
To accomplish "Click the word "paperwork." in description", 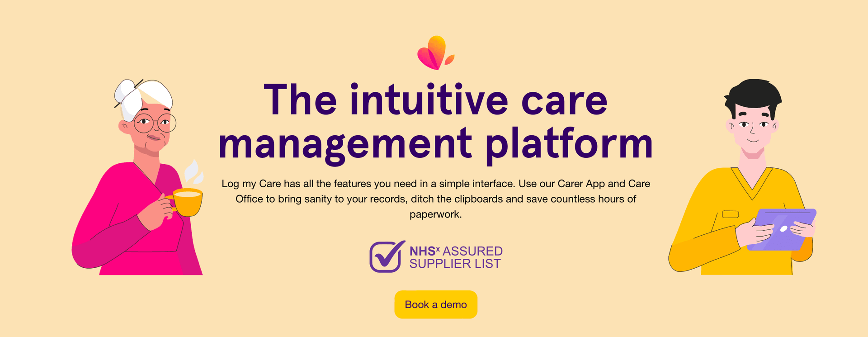I will [436, 214].
